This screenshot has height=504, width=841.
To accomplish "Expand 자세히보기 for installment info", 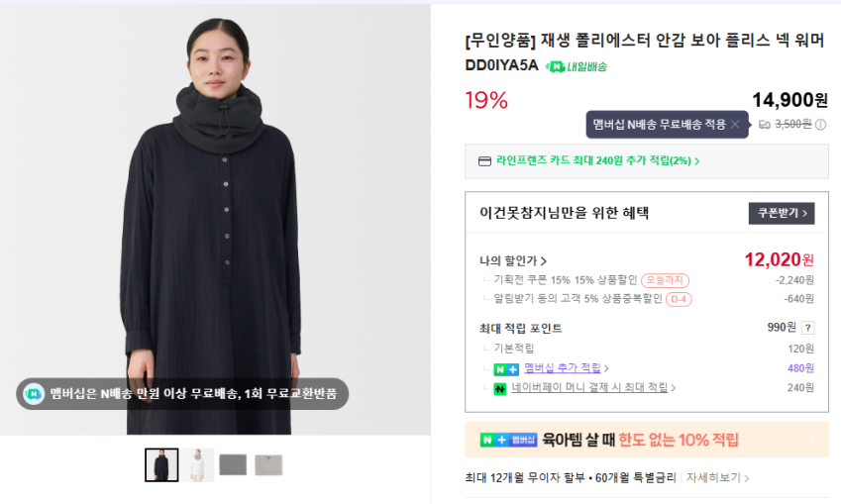I will point(717,477).
